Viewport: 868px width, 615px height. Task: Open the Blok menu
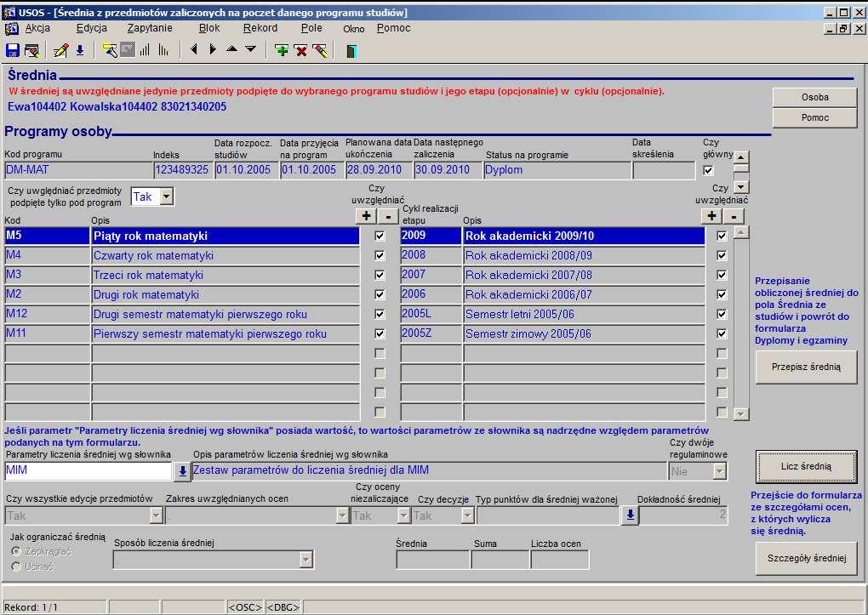(209, 28)
